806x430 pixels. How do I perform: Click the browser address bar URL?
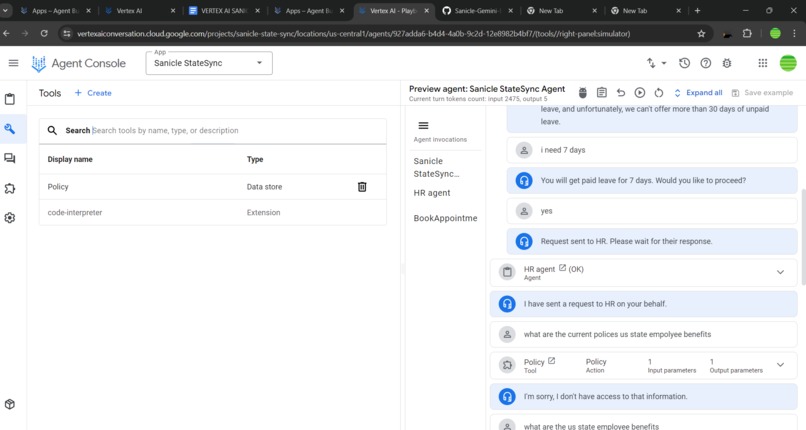[354, 33]
